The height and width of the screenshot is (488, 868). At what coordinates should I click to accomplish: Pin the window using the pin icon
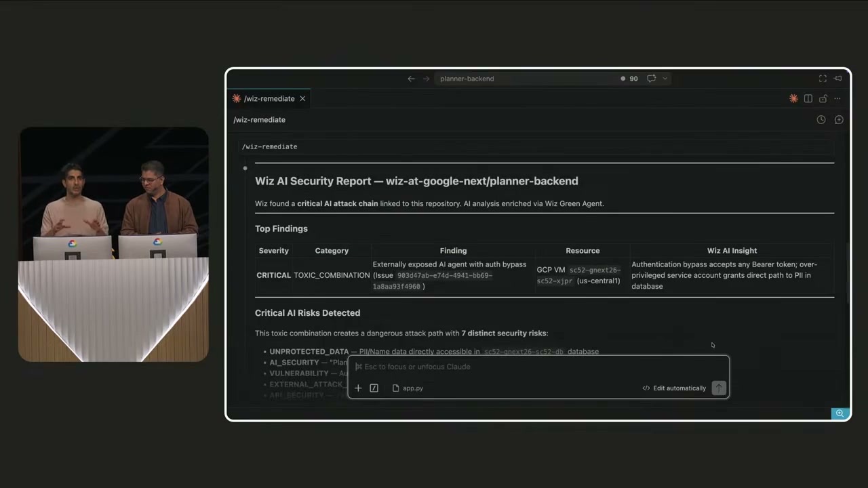click(x=837, y=78)
